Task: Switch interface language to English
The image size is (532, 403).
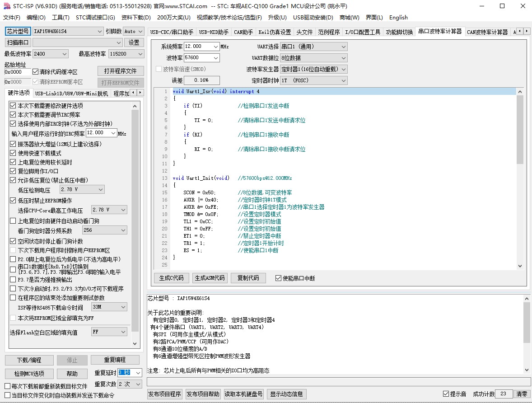Action: click(x=398, y=17)
